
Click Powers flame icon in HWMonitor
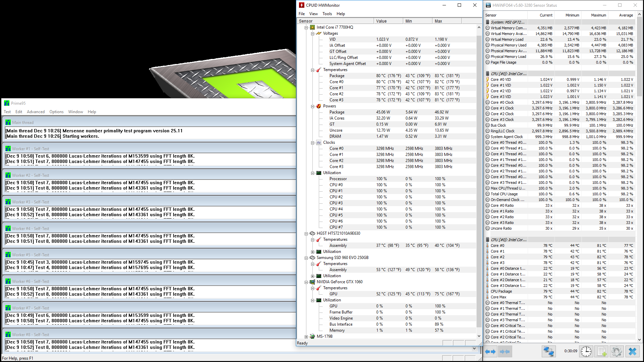[319, 106]
